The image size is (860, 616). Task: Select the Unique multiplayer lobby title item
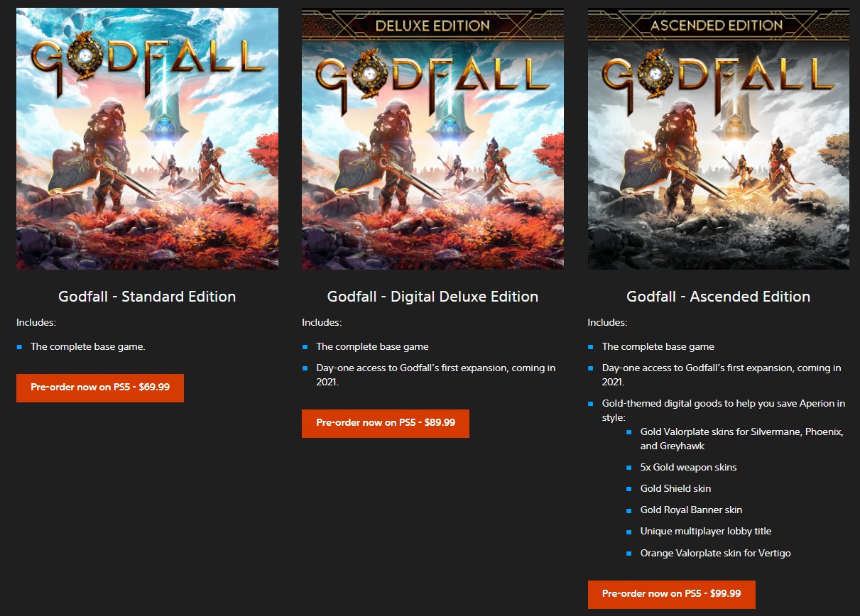(705, 532)
